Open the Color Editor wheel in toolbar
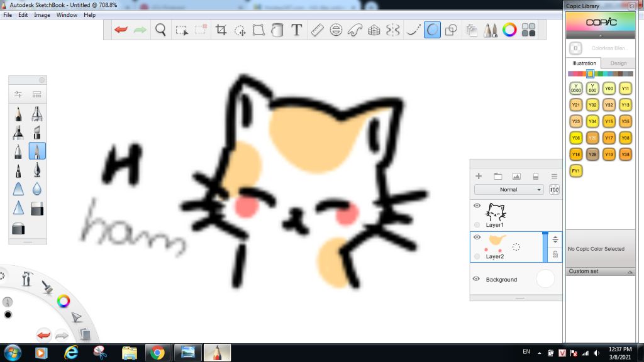The image size is (644, 362). click(x=509, y=30)
